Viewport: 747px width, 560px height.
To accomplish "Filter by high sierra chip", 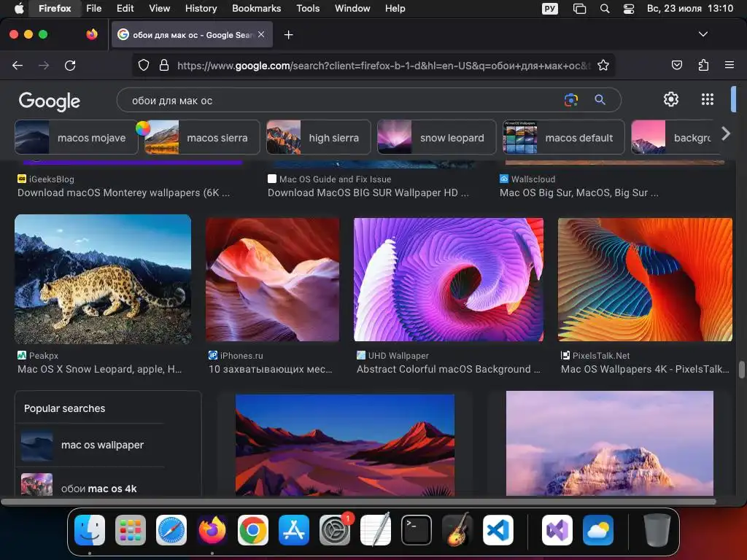I will (x=318, y=137).
